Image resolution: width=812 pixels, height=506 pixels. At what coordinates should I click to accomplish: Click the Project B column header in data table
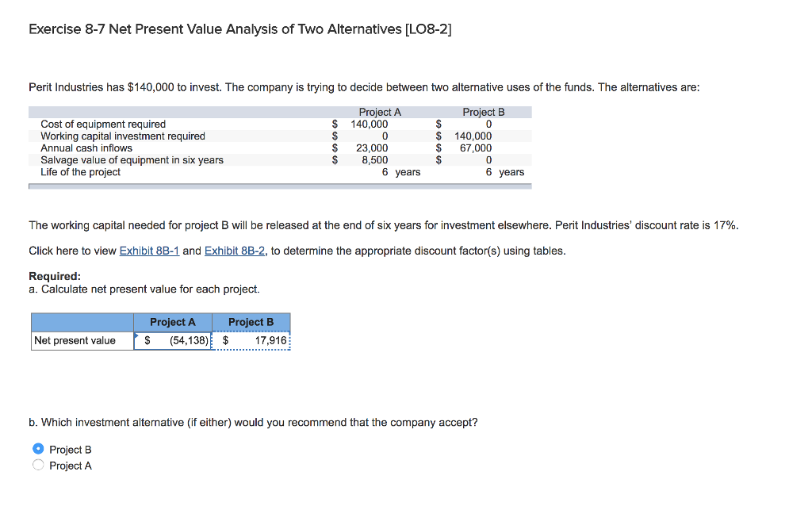tap(482, 112)
